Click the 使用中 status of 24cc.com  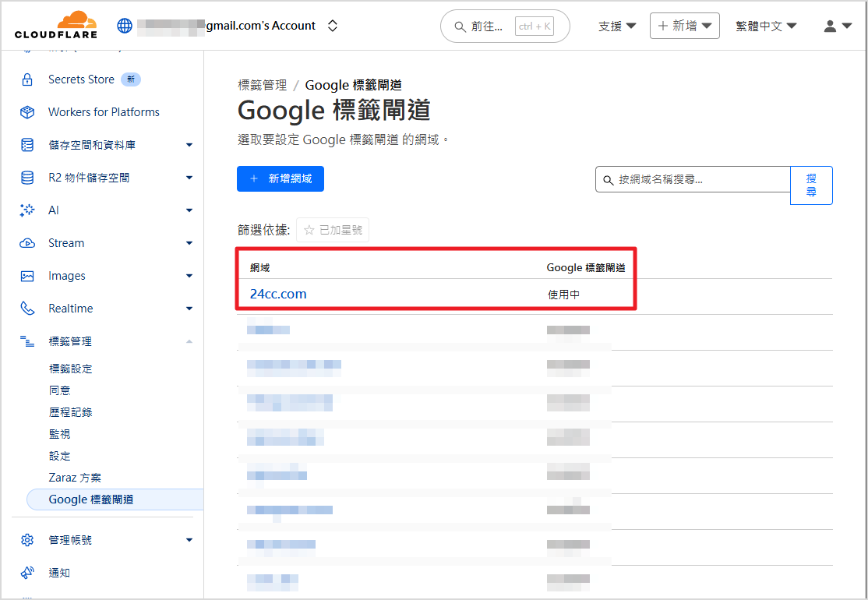point(563,295)
